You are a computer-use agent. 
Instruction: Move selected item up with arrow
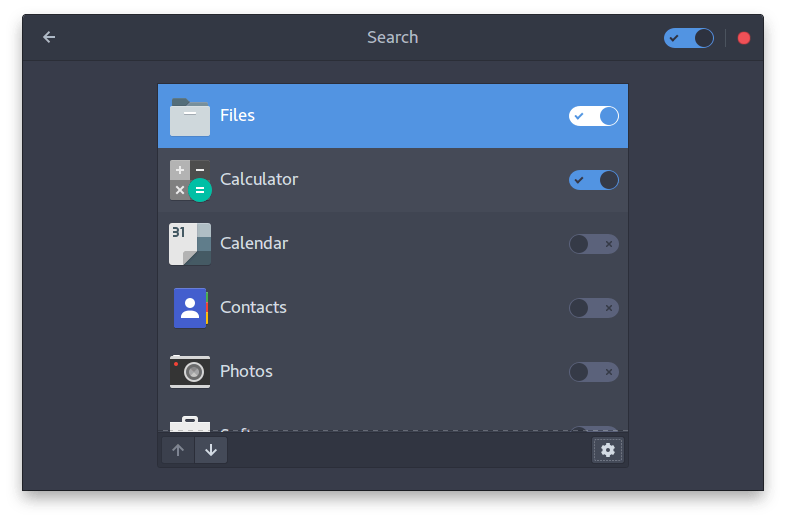click(x=178, y=450)
